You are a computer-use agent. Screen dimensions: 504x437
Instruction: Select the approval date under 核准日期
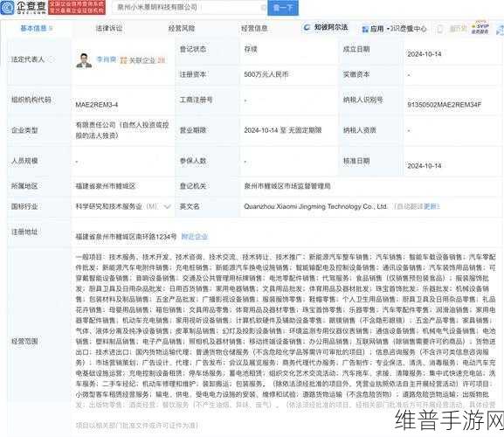tap(425, 166)
